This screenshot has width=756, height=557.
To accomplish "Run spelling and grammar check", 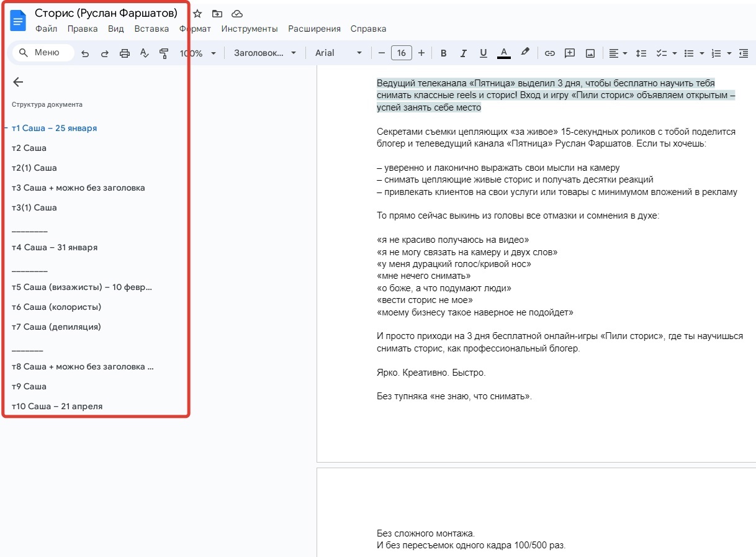I will pos(145,53).
